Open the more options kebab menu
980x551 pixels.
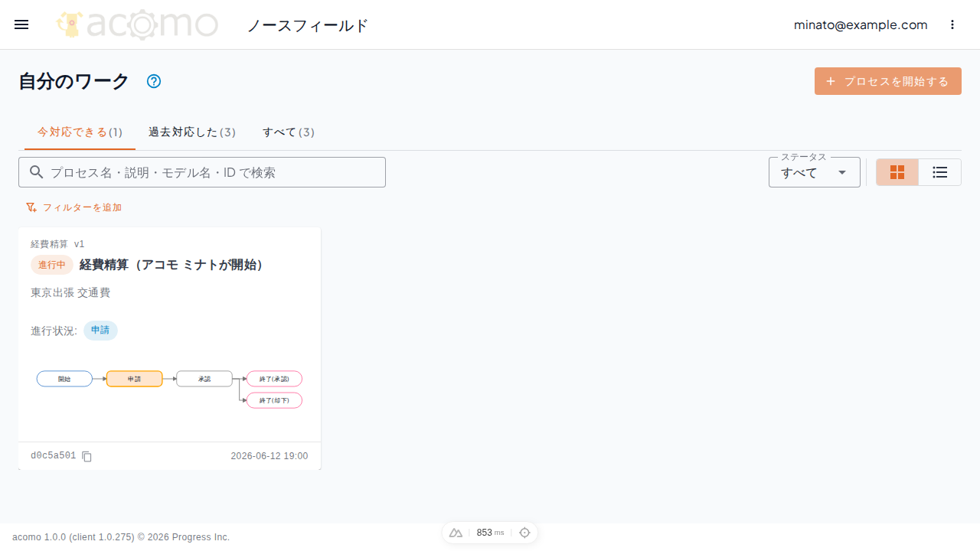952,24
